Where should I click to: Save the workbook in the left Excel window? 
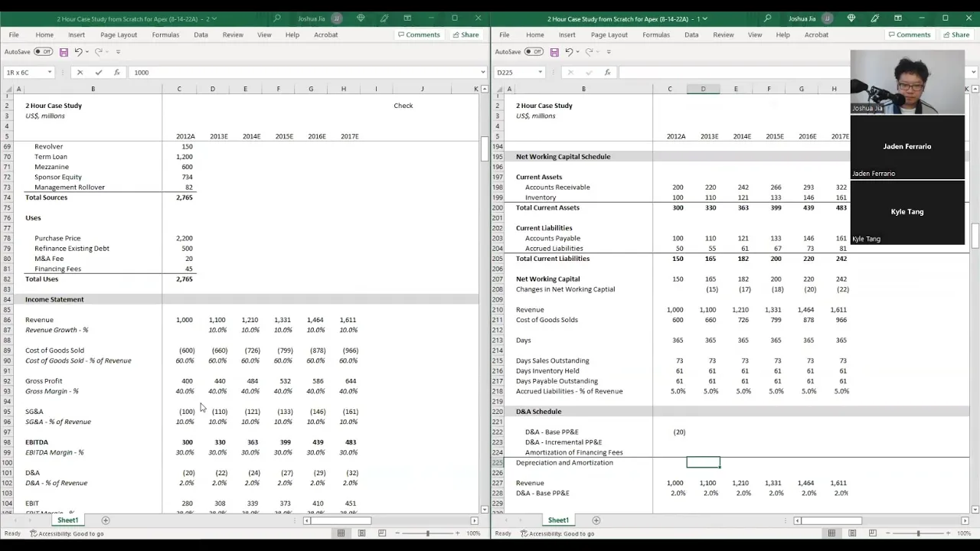pos(64,52)
